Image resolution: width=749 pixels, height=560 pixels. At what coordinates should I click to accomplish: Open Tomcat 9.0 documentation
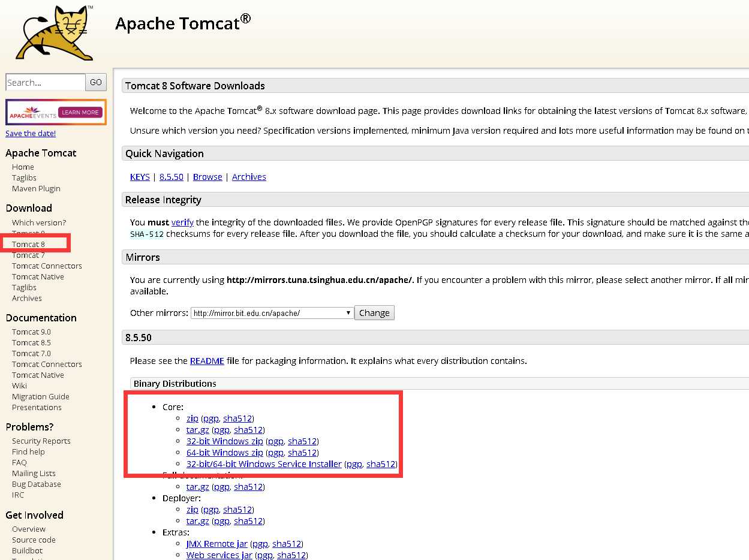point(31,332)
